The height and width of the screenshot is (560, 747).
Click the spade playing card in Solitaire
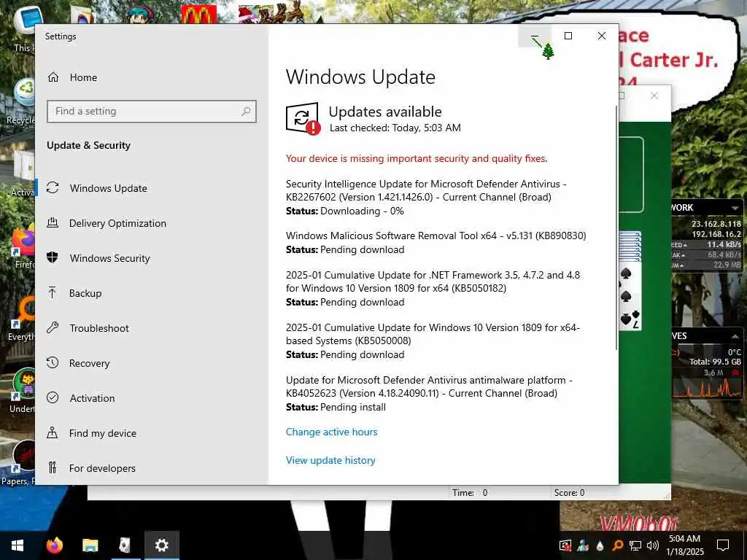(x=630, y=296)
